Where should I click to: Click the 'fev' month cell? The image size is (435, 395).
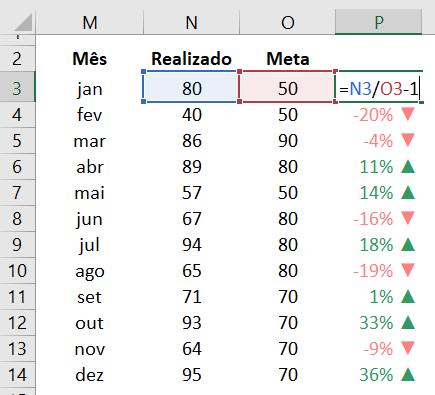pos(90,115)
